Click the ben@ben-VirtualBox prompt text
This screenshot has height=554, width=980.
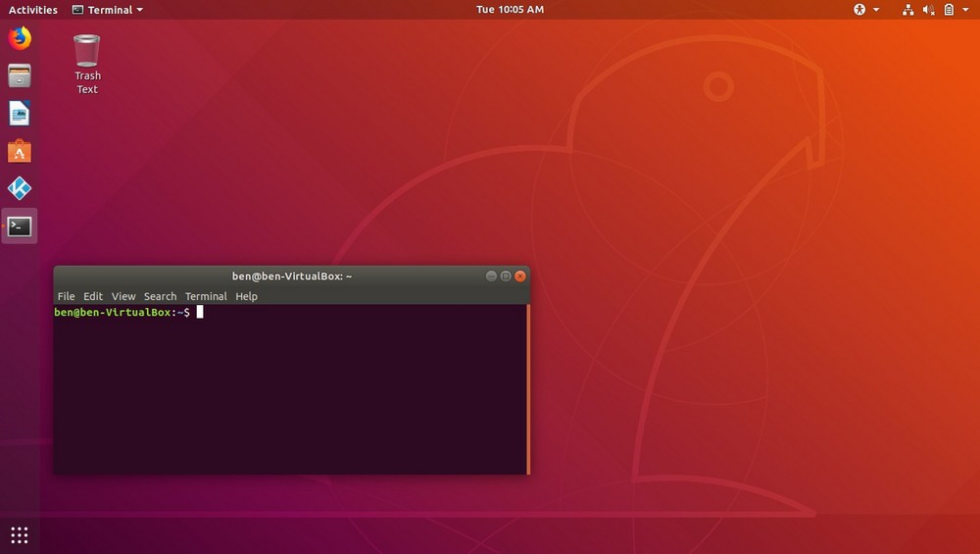pos(122,312)
